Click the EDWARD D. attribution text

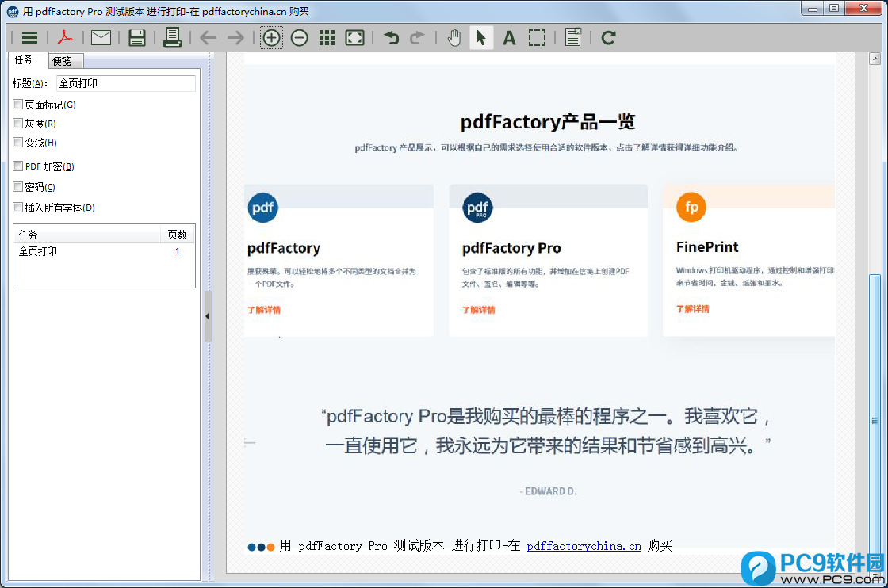[x=548, y=491]
